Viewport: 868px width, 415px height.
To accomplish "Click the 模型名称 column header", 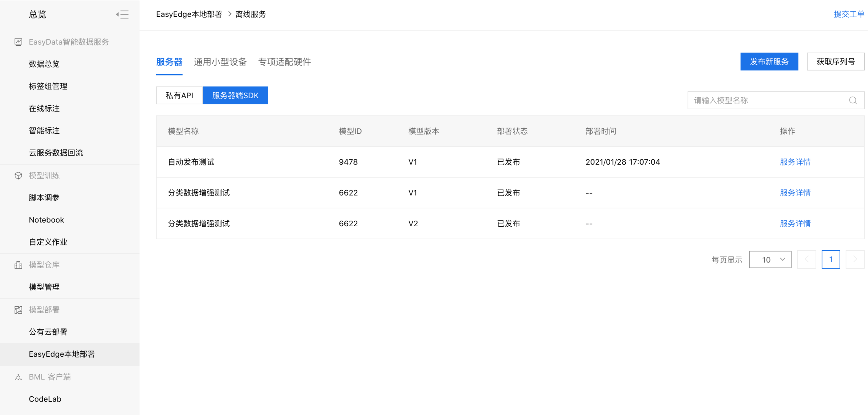I will click(x=183, y=131).
